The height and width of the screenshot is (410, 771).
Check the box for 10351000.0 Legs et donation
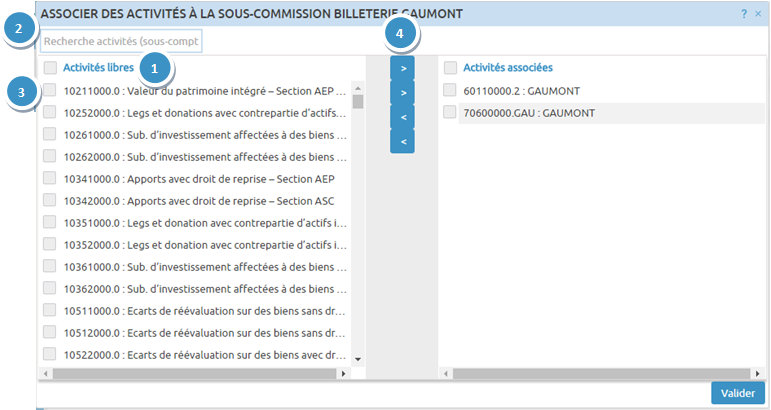(x=49, y=222)
